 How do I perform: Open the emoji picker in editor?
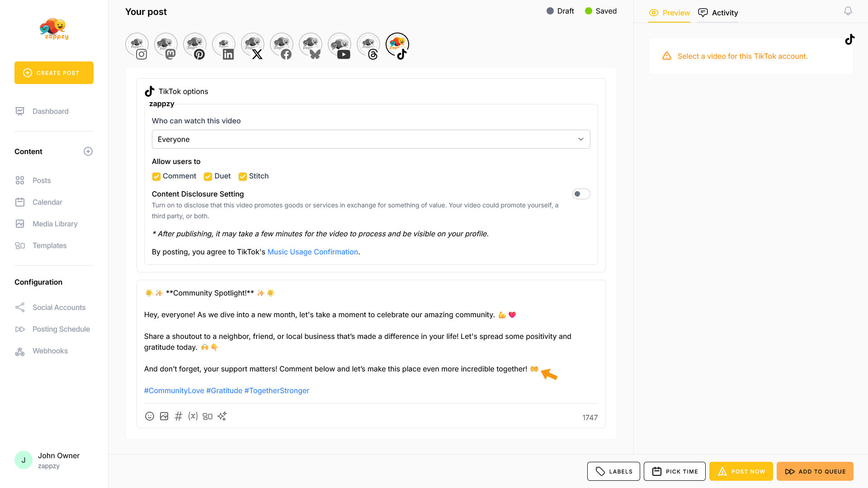point(150,416)
